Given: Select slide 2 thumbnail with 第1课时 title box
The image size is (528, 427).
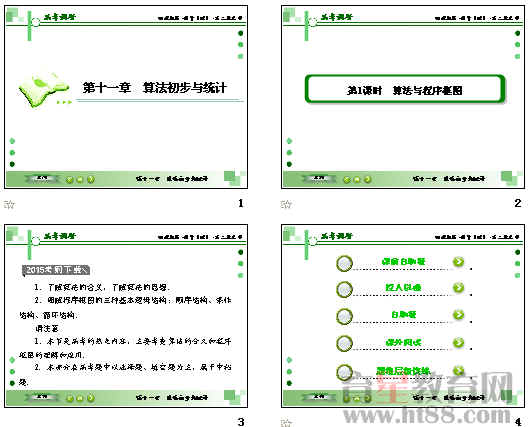Looking at the screenshot, I should (403, 97).
